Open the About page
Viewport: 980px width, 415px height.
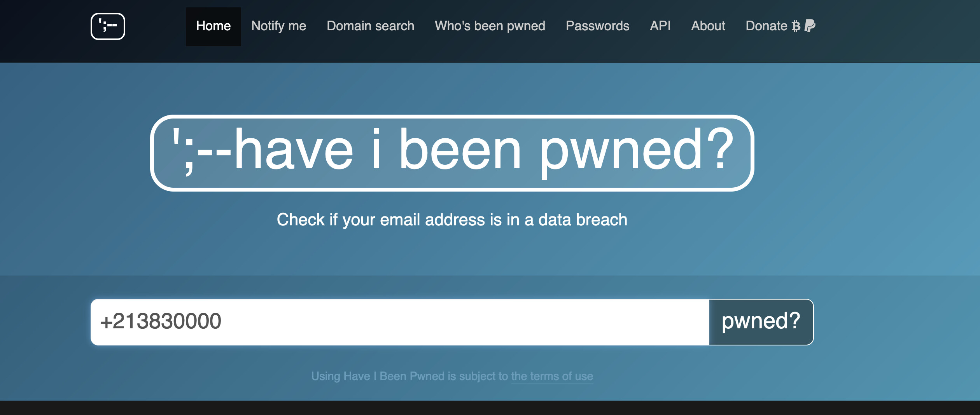(x=708, y=26)
